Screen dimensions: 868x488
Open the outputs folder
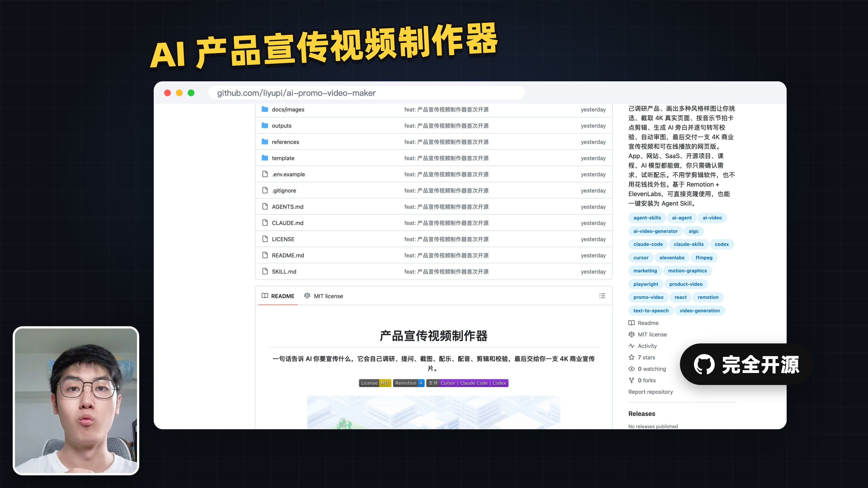[x=281, y=126]
